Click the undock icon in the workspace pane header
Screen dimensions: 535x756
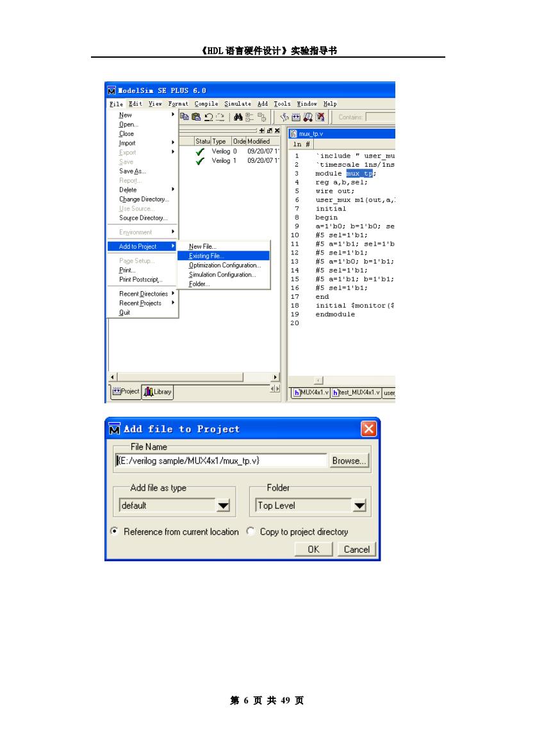269,131
